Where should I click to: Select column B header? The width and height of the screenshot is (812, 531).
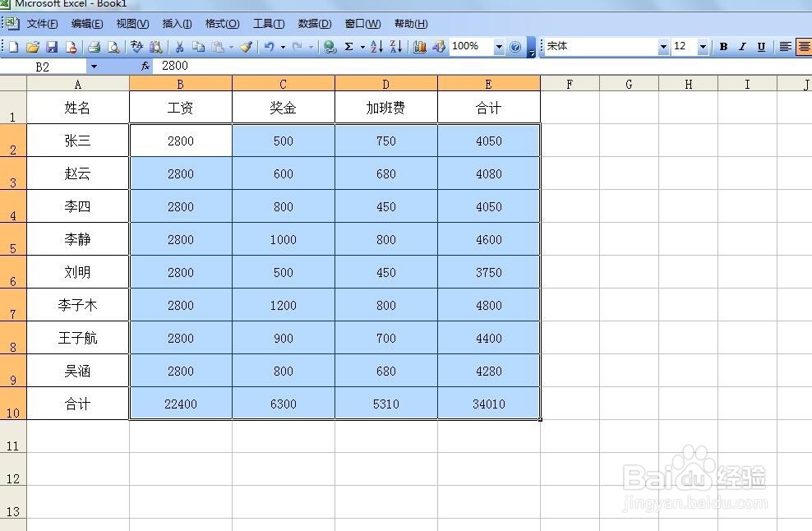tap(180, 84)
